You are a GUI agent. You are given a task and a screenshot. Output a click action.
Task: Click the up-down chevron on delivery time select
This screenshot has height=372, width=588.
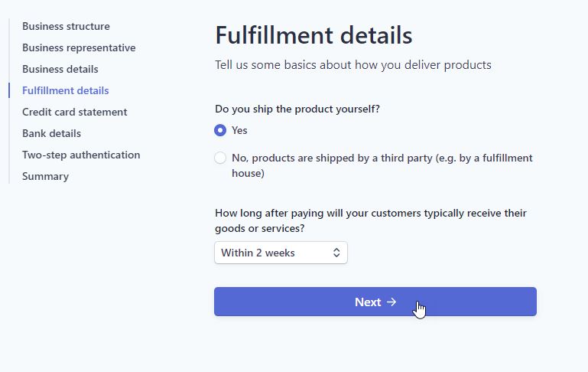coord(336,253)
